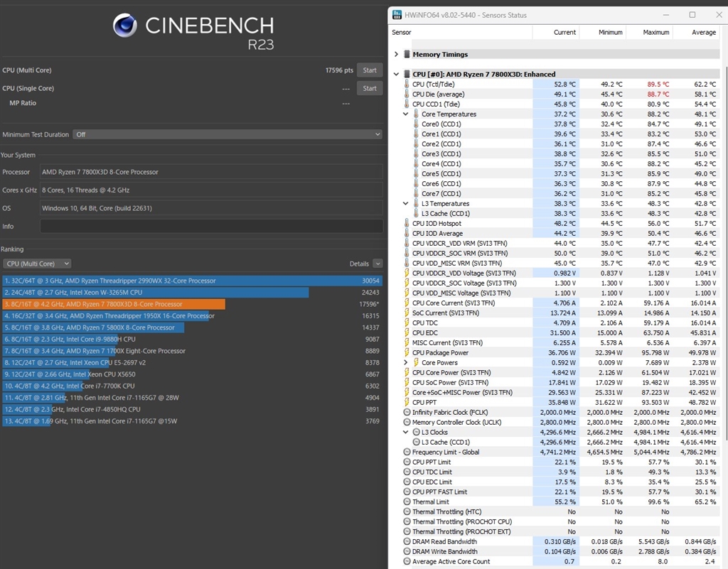Screen dimensions: 728x569
Task: Click the icon beside DRAM Read Bandwidth
Action: (x=407, y=541)
